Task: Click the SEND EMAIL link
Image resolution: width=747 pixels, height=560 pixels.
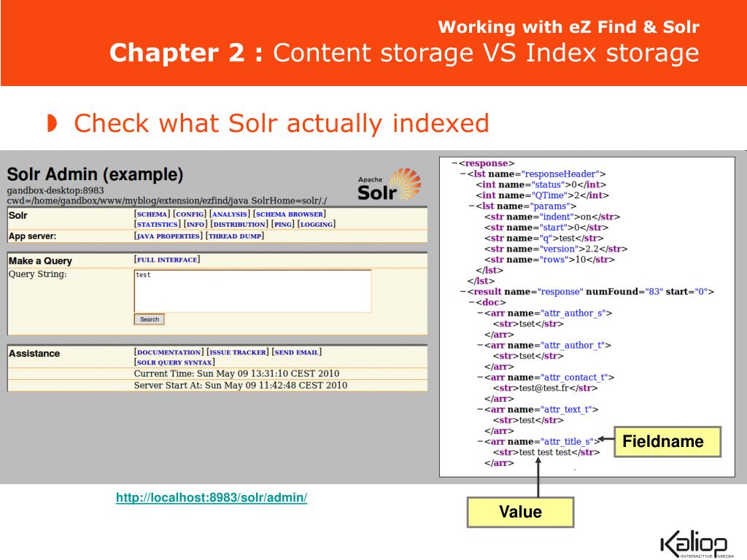Action: click(297, 352)
